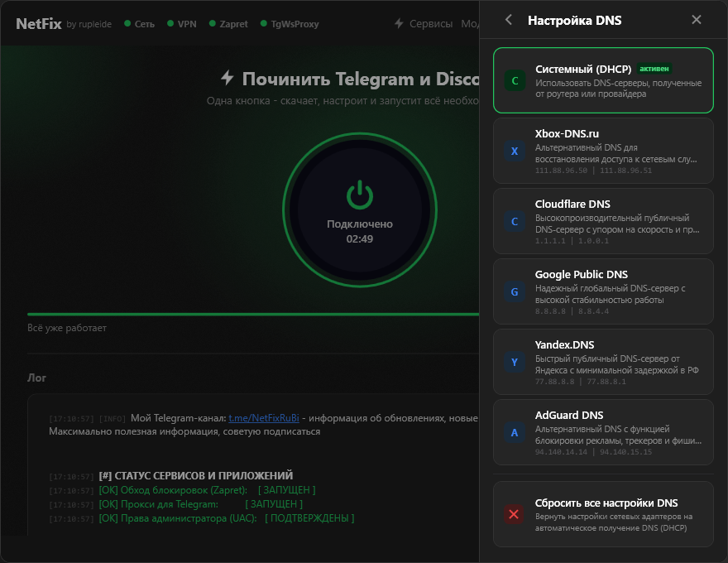Screen dimensions: 728x563
Task: Select Cloudflare DNS option
Action: (x=603, y=221)
